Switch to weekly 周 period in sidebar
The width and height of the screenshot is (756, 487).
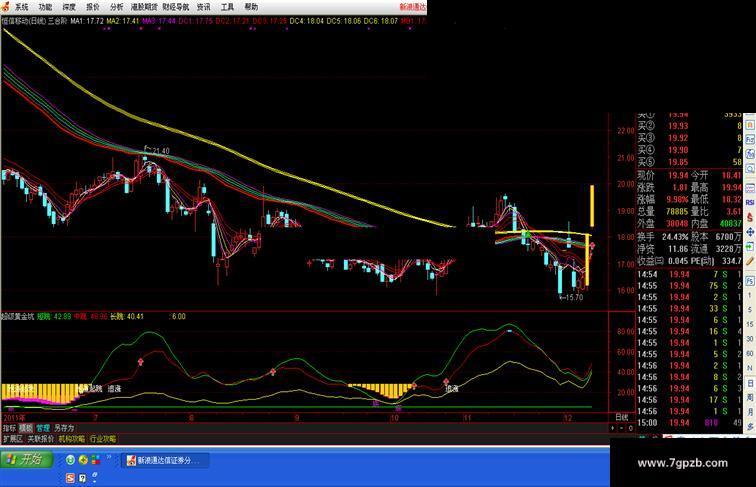[750, 397]
